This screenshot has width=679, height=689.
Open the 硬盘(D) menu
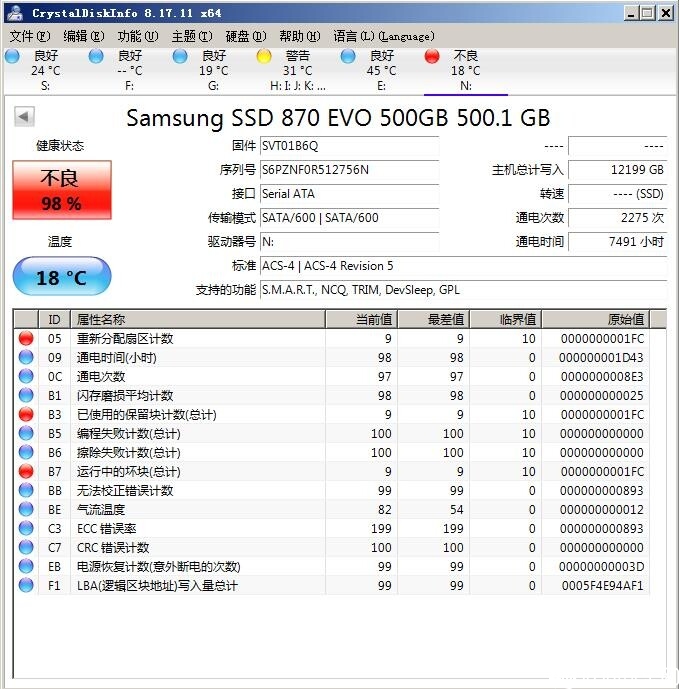pos(246,36)
